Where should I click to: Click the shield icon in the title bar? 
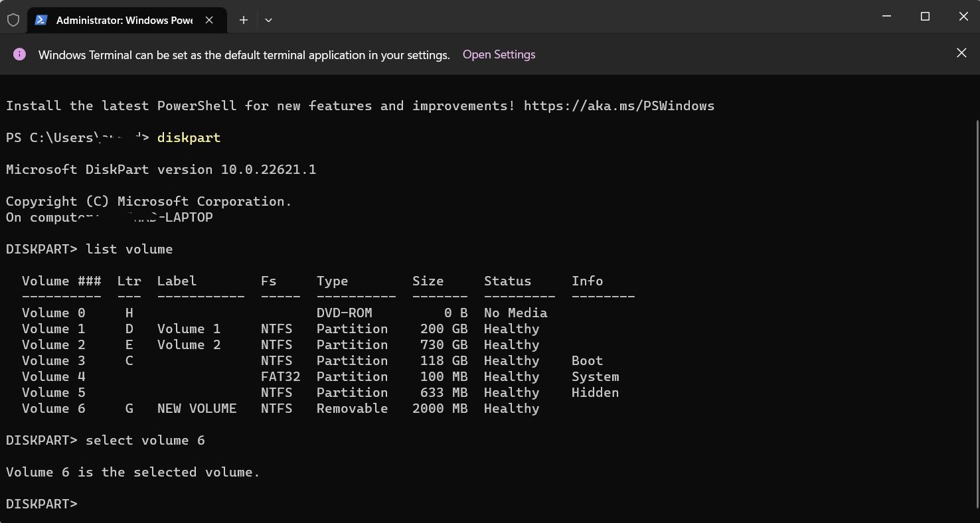pyautogui.click(x=13, y=20)
